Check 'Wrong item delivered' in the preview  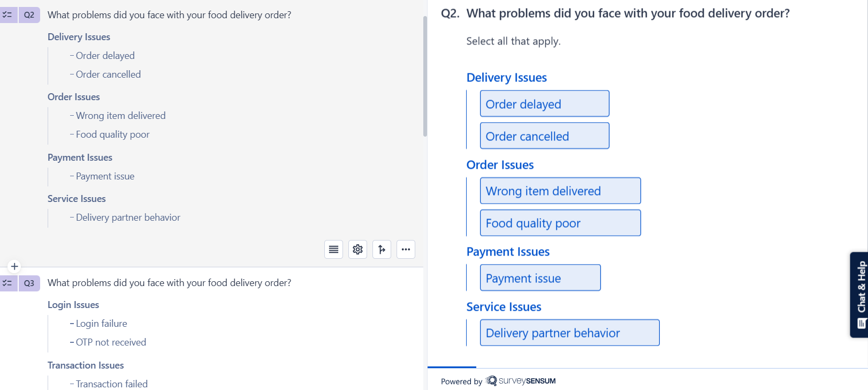point(560,191)
